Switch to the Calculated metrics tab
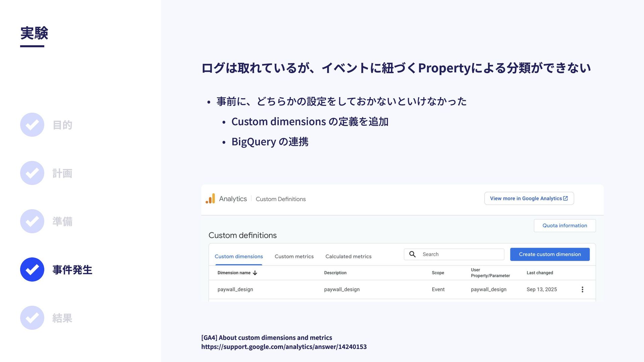Screen dimensions: 644x362 tap(348, 256)
